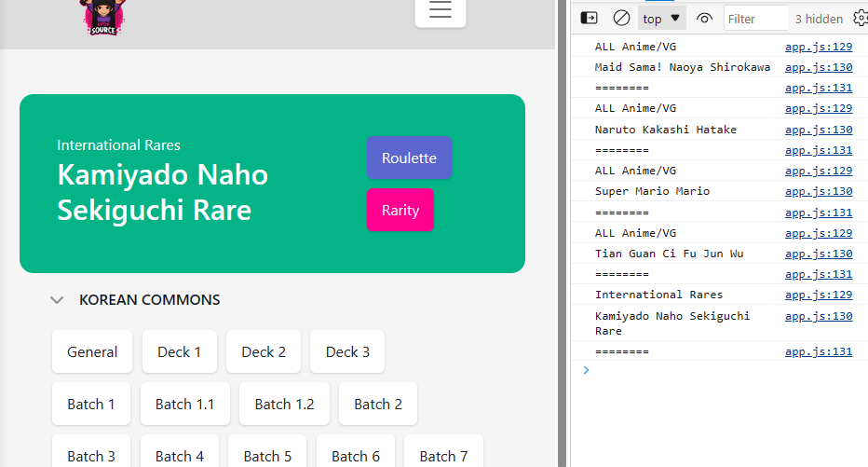Open app.js:130 link beside Tian Guan Ci Fu
The height and width of the screenshot is (467, 868).
(x=819, y=254)
